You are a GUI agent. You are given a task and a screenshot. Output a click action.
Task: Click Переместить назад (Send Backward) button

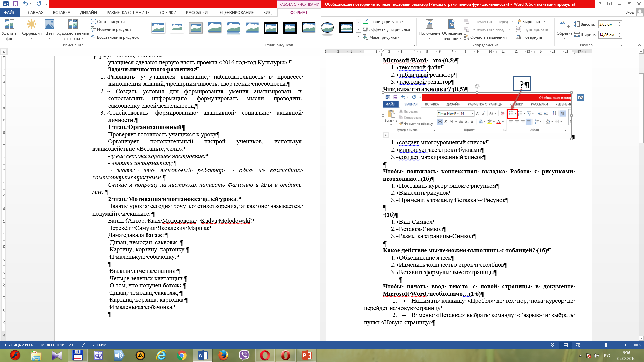coord(485,29)
